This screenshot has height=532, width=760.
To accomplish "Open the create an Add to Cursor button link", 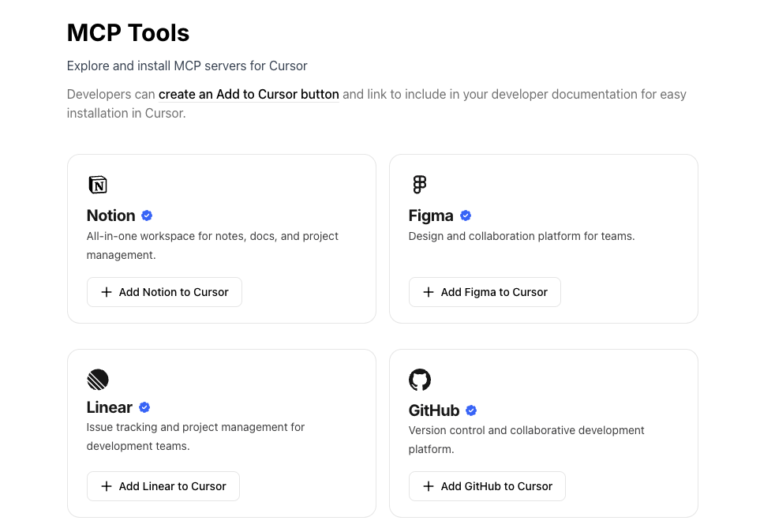I will [x=249, y=94].
